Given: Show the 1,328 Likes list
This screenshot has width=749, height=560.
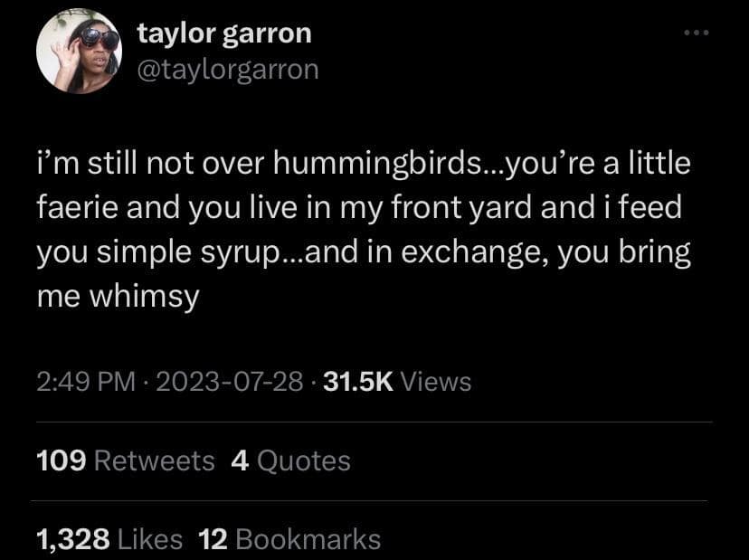Looking at the screenshot, I should [x=109, y=540].
